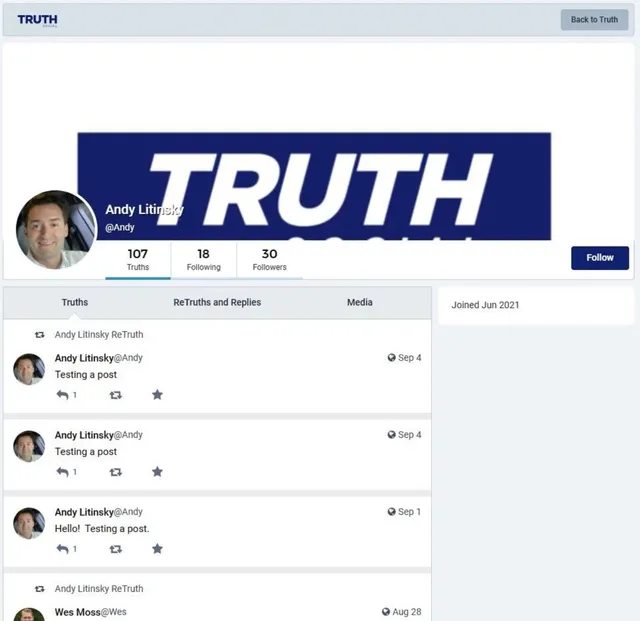Click the Back to Truth button
This screenshot has width=640, height=621.
[594, 20]
